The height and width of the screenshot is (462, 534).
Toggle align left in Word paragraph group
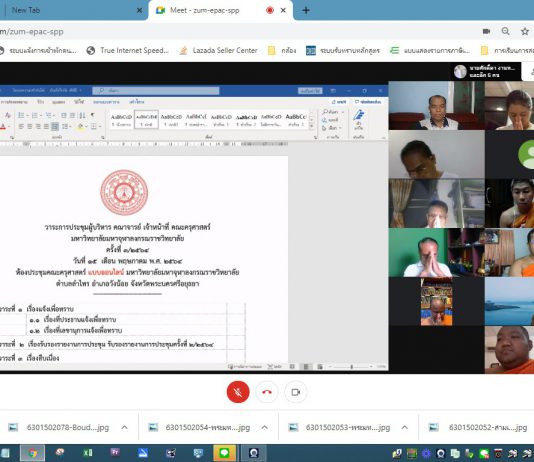click(x=21, y=126)
